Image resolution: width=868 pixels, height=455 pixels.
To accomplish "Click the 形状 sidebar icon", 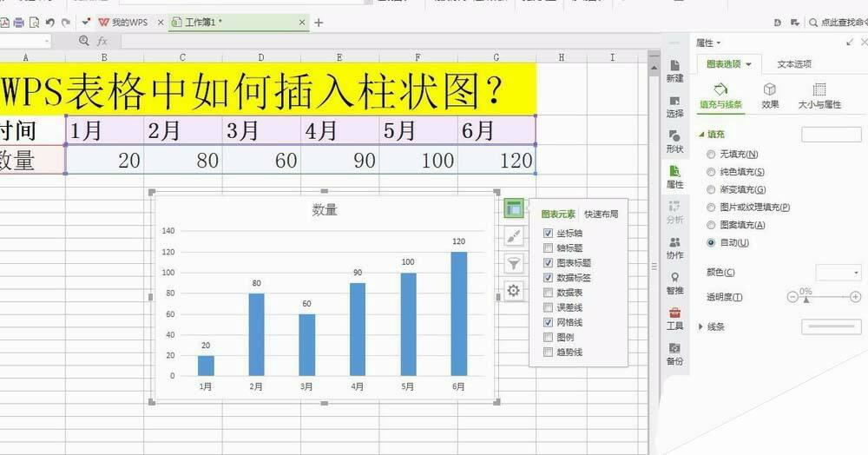I will 674,142.
